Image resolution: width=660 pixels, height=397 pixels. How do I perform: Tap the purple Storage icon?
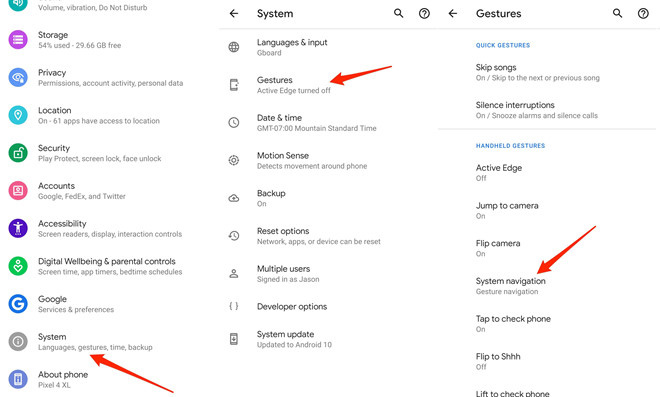(18, 40)
